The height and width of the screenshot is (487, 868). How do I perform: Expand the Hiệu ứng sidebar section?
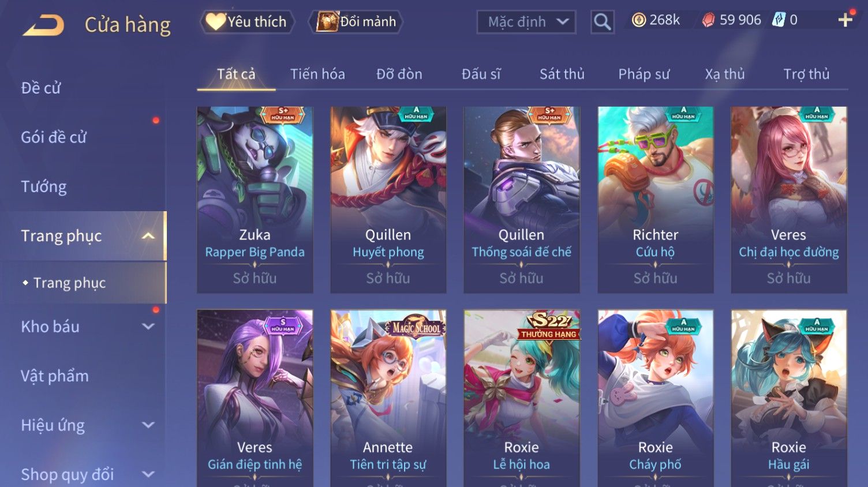pyautogui.click(x=148, y=425)
